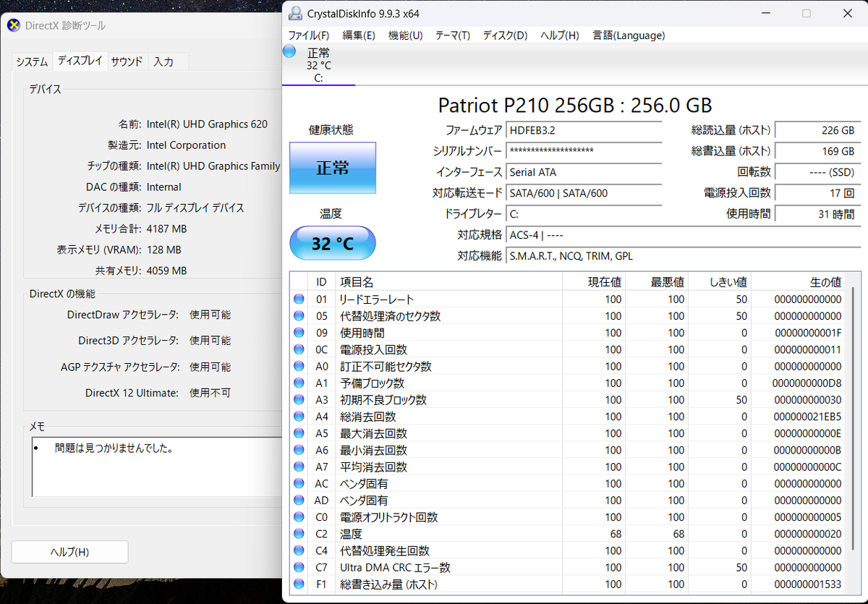
Task: Switch to サウンド tab in DirectX tool
Action: point(127,62)
